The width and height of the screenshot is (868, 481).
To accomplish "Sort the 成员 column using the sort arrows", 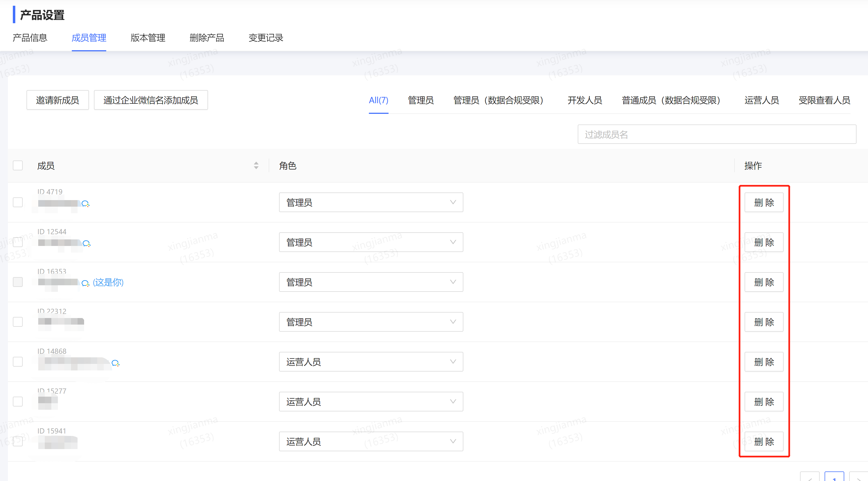I will click(256, 165).
